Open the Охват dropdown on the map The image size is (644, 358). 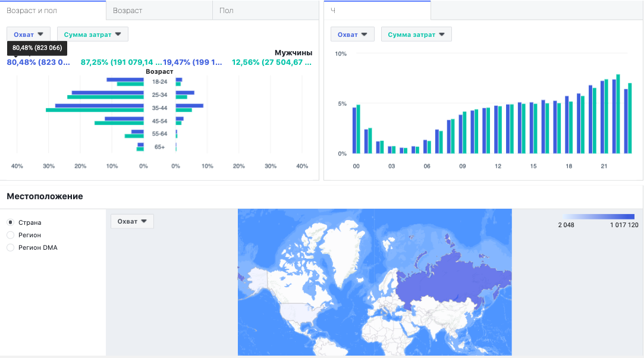[x=132, y=221]
